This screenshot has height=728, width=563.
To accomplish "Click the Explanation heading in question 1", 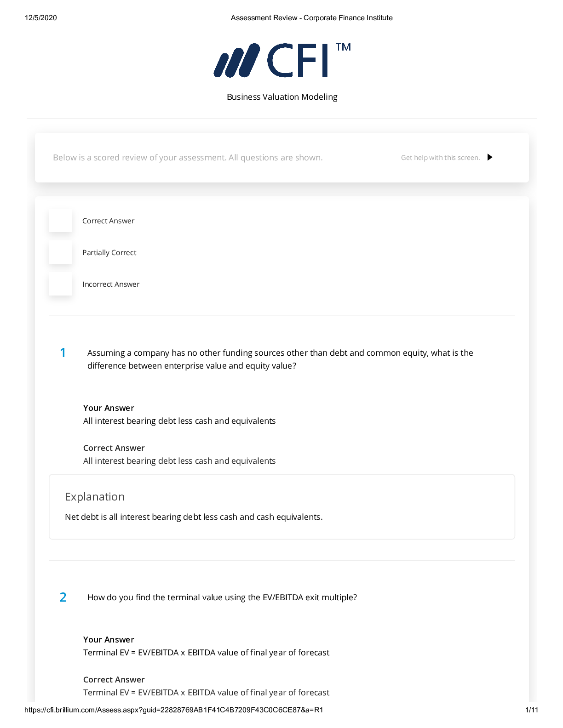I will click(95, 497).
